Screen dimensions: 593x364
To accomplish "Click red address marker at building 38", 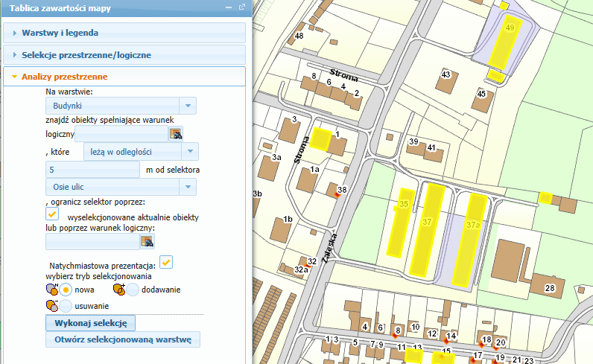I will 337,195.
